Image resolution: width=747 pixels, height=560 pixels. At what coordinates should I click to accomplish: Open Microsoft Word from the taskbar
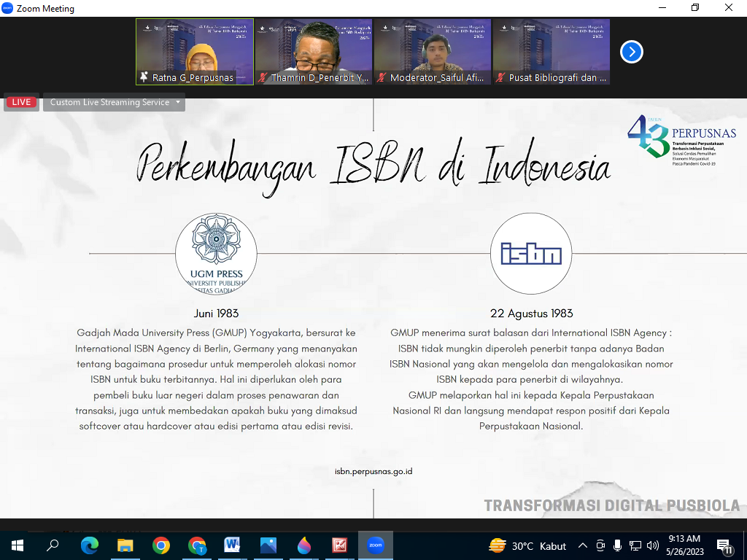(233, 545)
